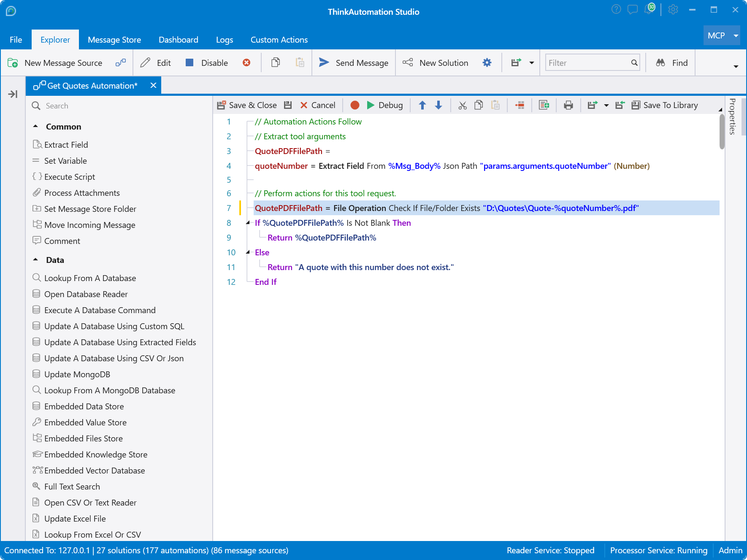
Task: Select the Execute Script action
Action: coord(70,177)
